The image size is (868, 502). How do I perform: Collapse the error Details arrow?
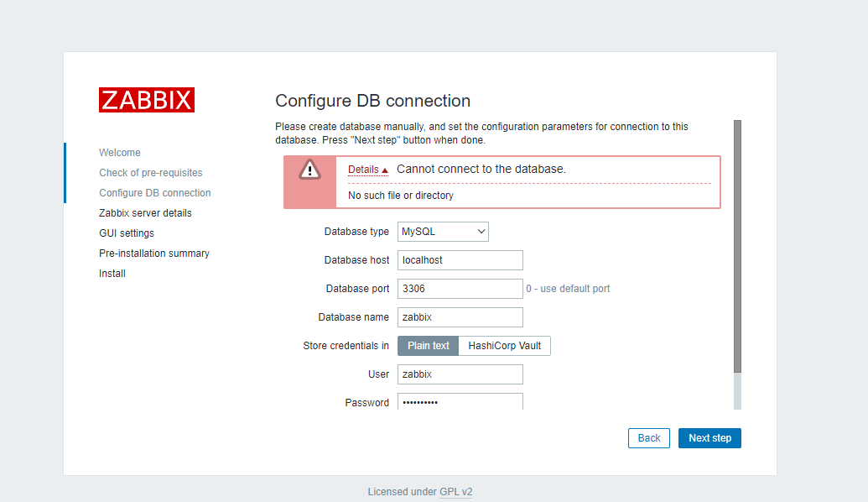[385, 170]
